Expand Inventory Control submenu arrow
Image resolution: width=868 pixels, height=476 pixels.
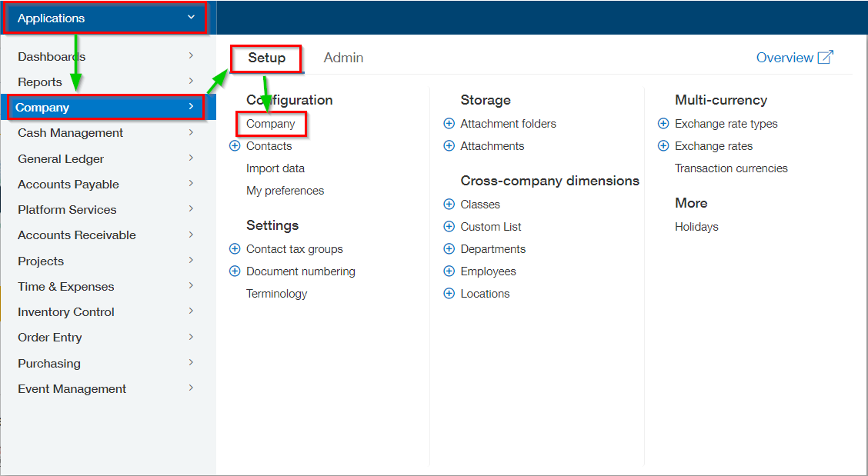coord(191,311)
